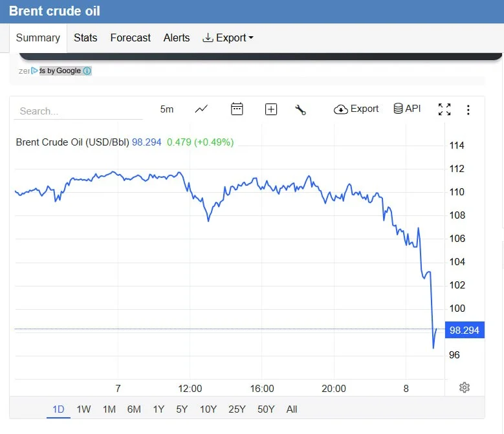Expand the Export dropdown in tab bar
504x434 pixels.
click(x=228, y=38)
